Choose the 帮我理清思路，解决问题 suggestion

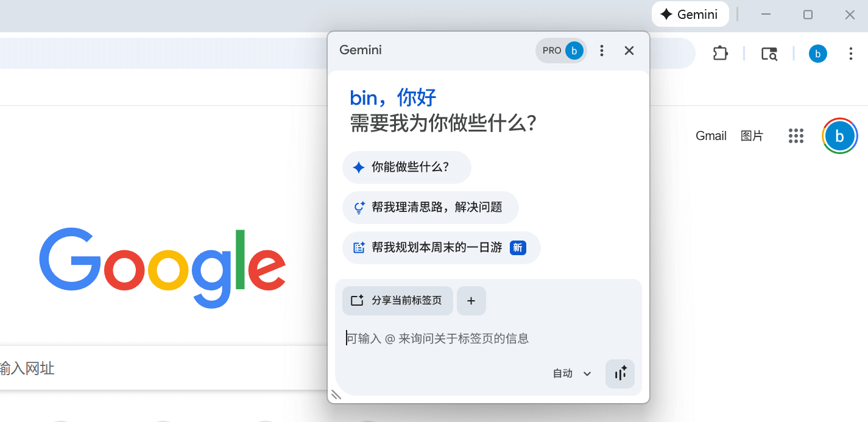(x=430, y=208)
